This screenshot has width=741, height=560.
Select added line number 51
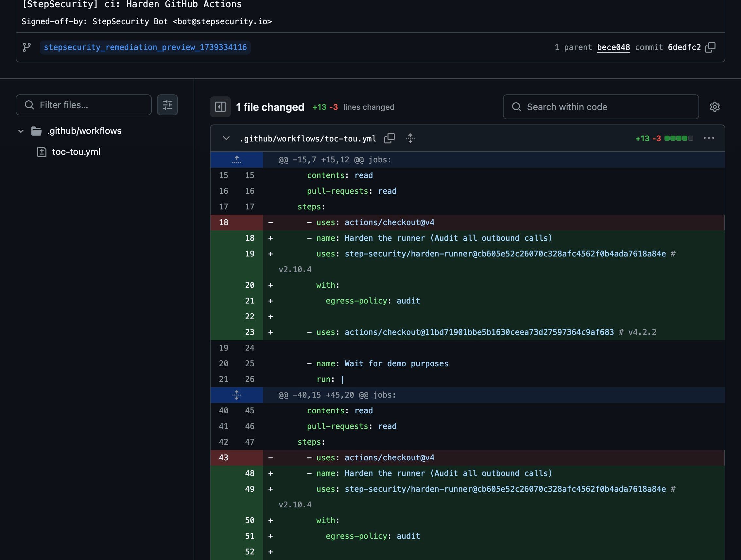[x=250, y=536]
